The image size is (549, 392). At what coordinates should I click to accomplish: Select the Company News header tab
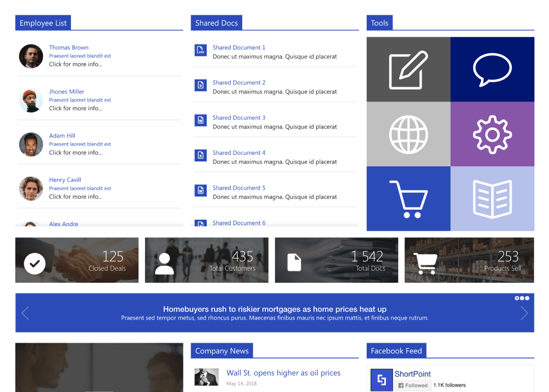222,351
